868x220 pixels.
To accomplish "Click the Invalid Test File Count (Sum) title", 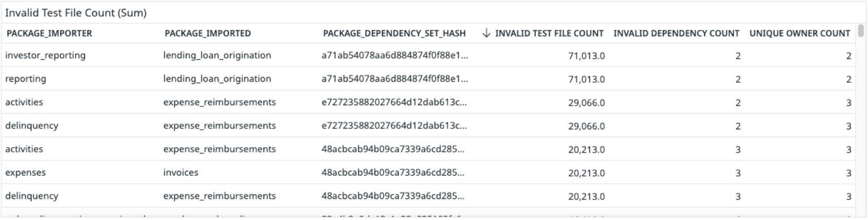I will [76, 13].
